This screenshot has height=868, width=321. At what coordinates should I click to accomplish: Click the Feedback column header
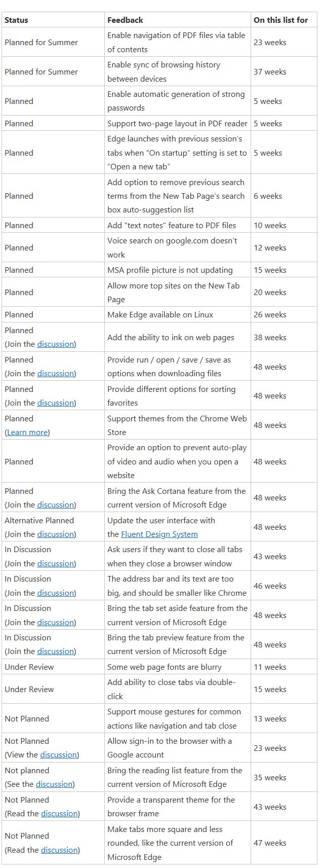[125, 20]
